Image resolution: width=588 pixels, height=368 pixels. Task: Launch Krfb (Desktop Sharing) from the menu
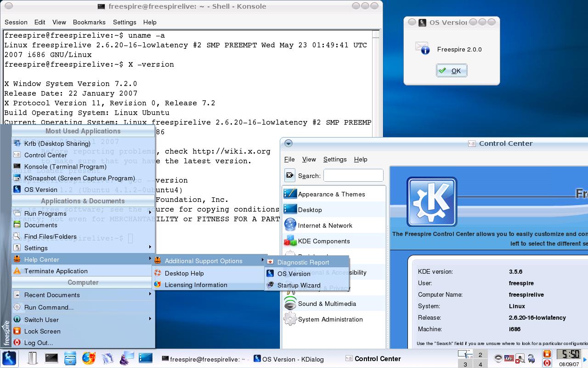(83, 144)
